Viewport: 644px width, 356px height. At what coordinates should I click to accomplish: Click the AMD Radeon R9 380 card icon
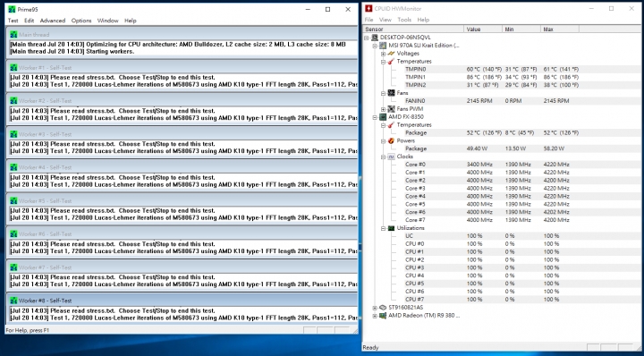pyautogui.click(x=383, y=316)
